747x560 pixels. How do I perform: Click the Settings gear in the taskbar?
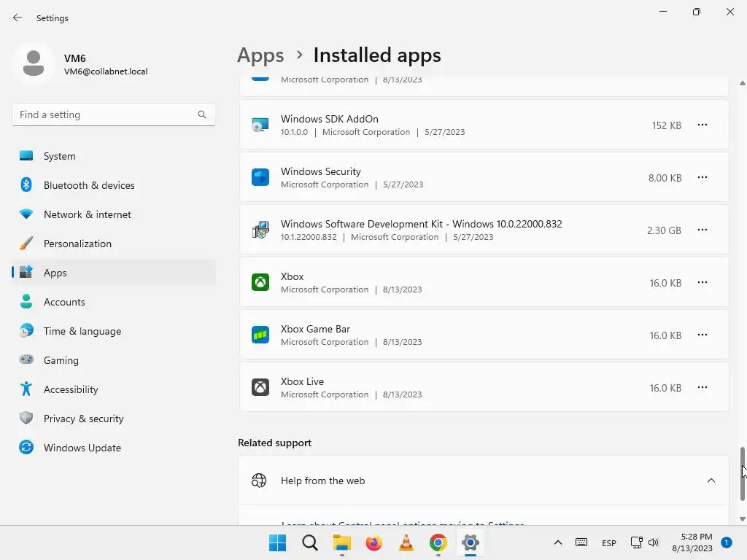[471, 542]
